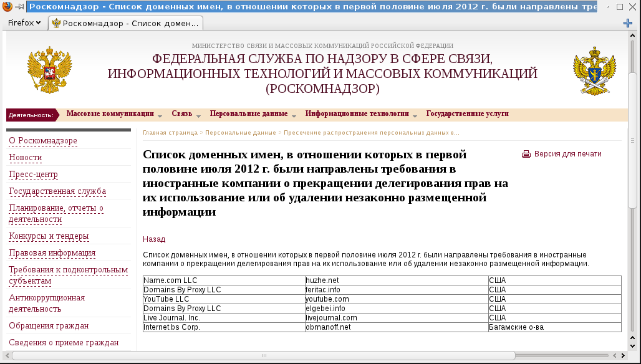Click the favicon on the Роскомнадзор tab

point(56,23)
